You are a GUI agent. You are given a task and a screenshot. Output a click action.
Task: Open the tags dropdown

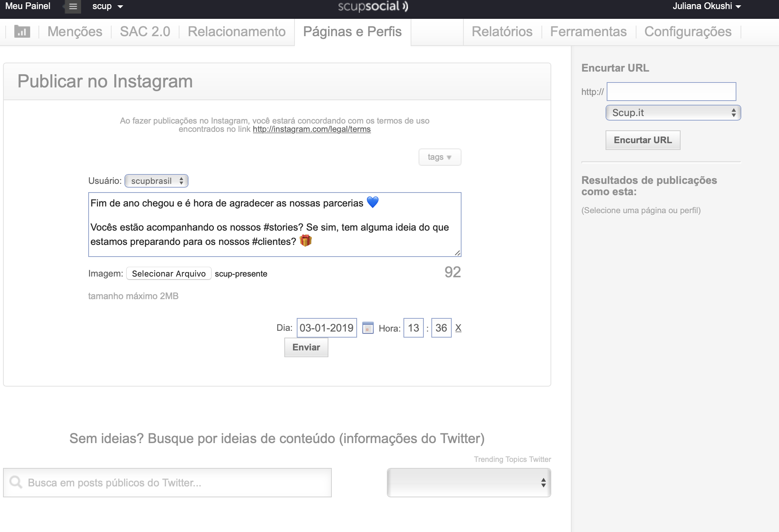(x=440, y=157)
